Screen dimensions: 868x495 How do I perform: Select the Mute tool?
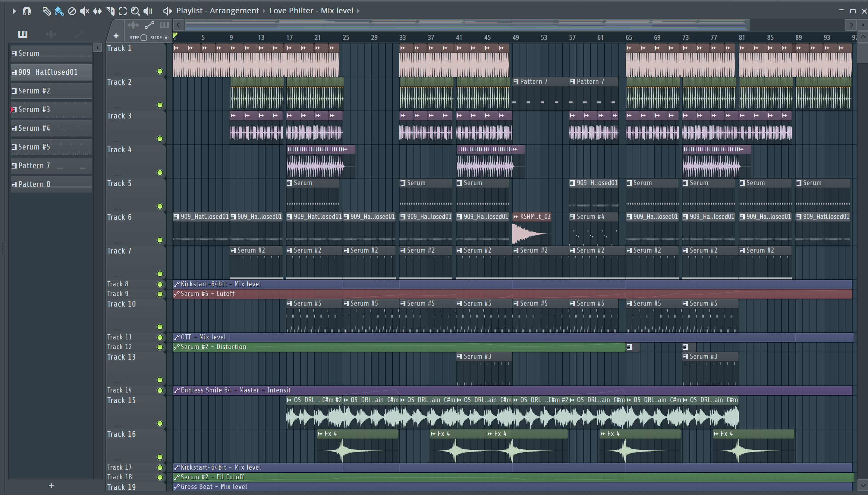click(x=84, y=11)
